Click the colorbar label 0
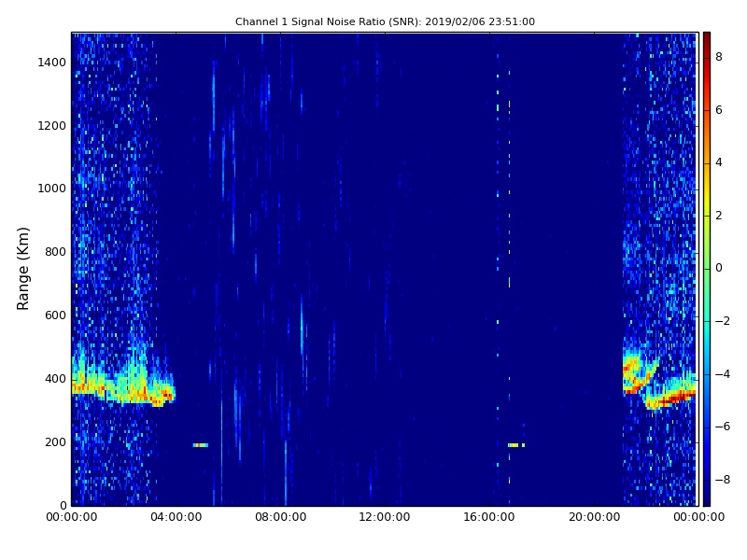Image resolution: width=747 pixels, height=560 pixels. (x=719, y=268)
